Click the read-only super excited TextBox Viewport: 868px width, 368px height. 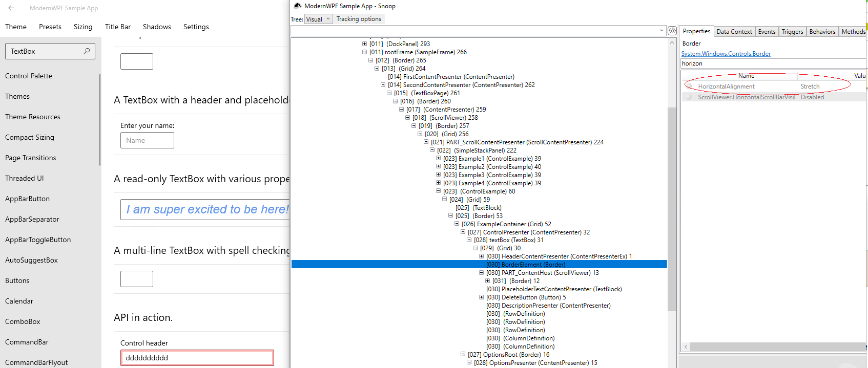[205, 209]
